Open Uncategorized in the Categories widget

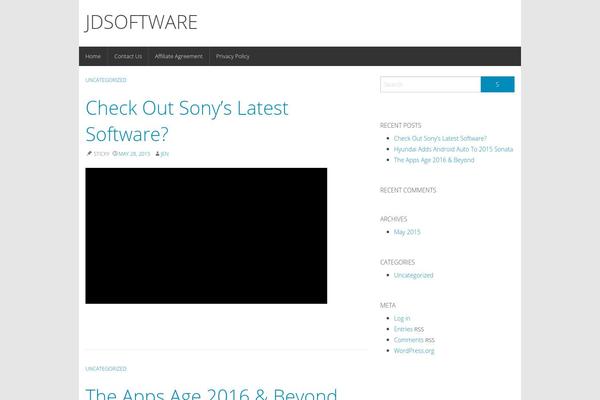tap(413, 275)
